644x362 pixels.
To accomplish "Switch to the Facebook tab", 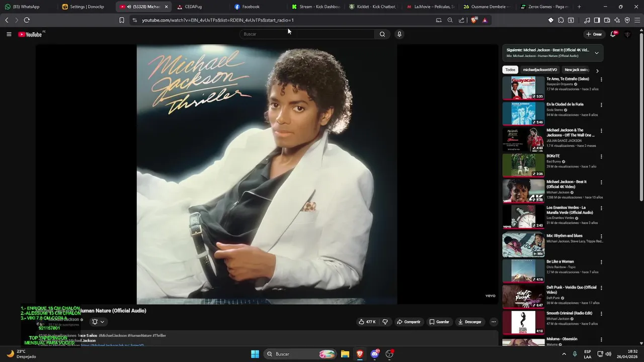I will tap(258, 7).
